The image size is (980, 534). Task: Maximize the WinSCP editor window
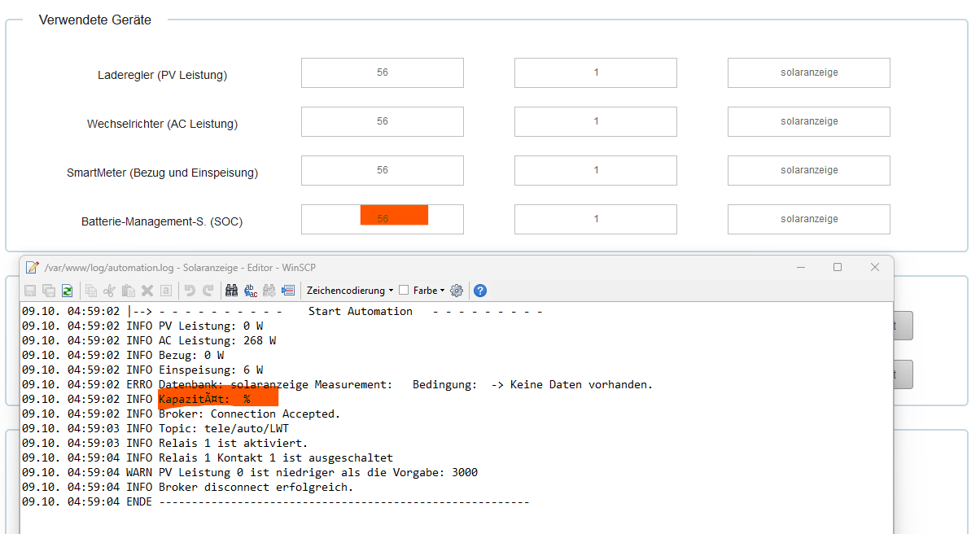838,267
